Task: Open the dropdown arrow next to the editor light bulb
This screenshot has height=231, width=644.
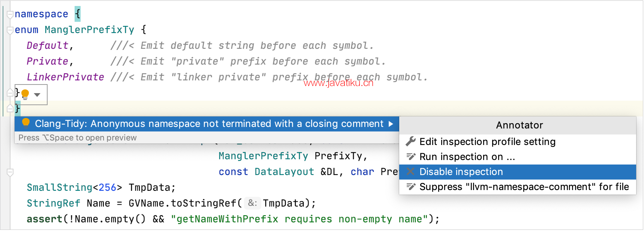Action: tap(37, 95)
